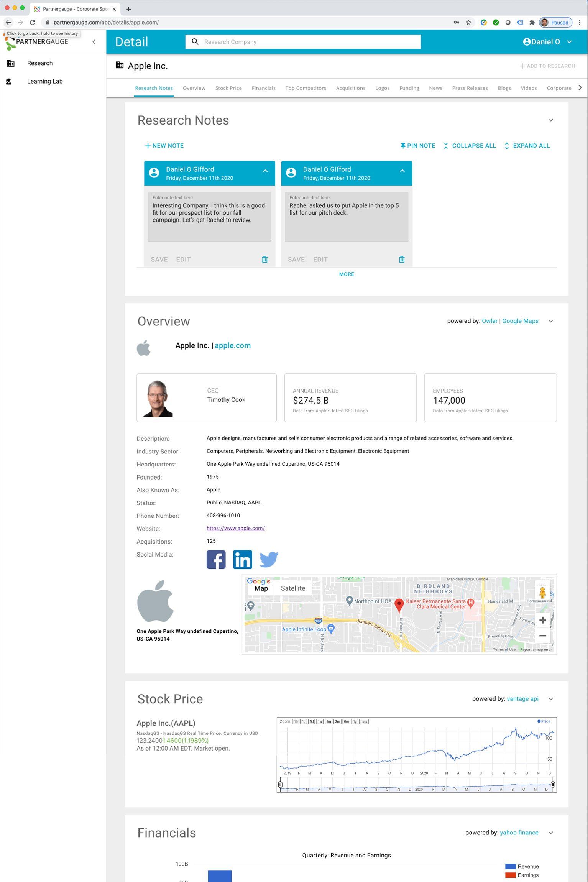Screen dimensions: 588x882
Task: Click the Apple Infinite Loop map marker
Action: click(332, 628)
